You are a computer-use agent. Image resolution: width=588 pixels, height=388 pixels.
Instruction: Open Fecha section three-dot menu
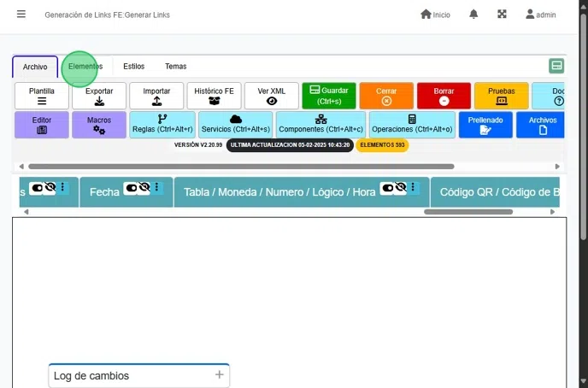[x=156, y=187]
